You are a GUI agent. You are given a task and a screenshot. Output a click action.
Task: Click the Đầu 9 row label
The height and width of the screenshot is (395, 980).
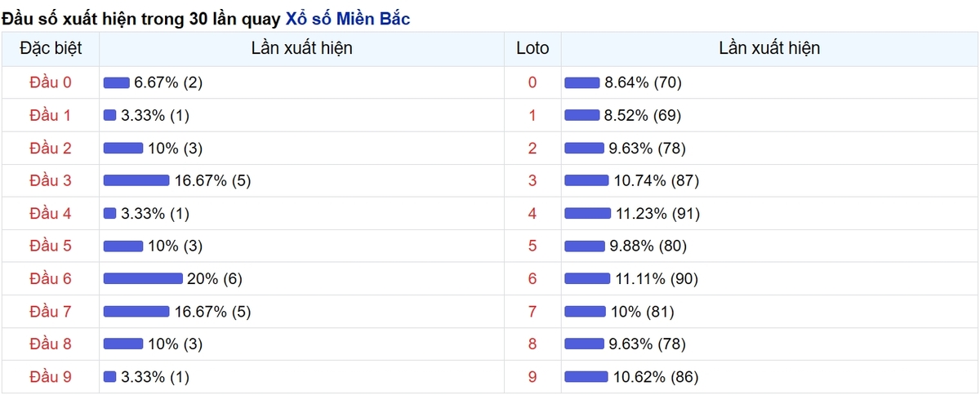pyautogui.click(x=51, y=376)
